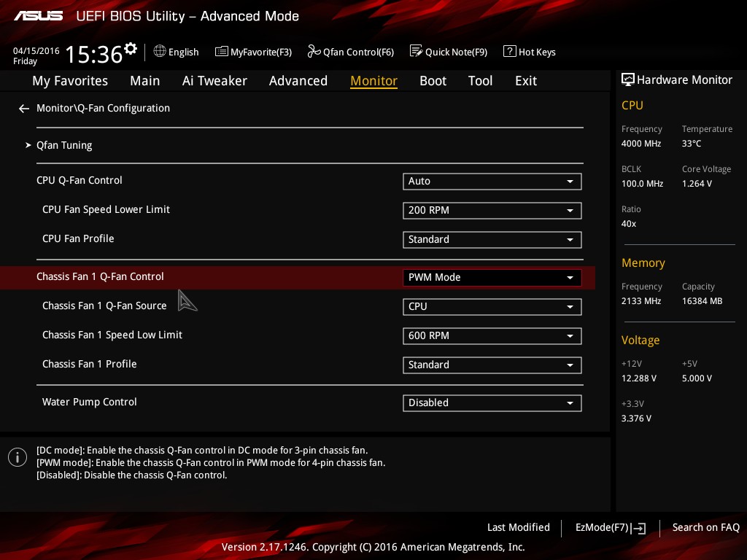Viewport: 747px width, 560px height.
Task: Click the memory capacity value 16384 MB
Action: pos(703,301)
